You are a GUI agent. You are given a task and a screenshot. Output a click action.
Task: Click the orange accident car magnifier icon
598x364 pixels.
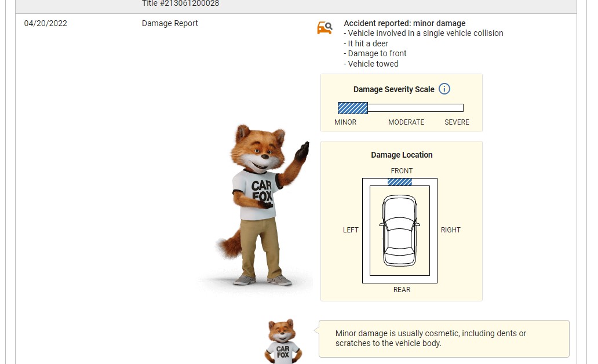point(324,28)
